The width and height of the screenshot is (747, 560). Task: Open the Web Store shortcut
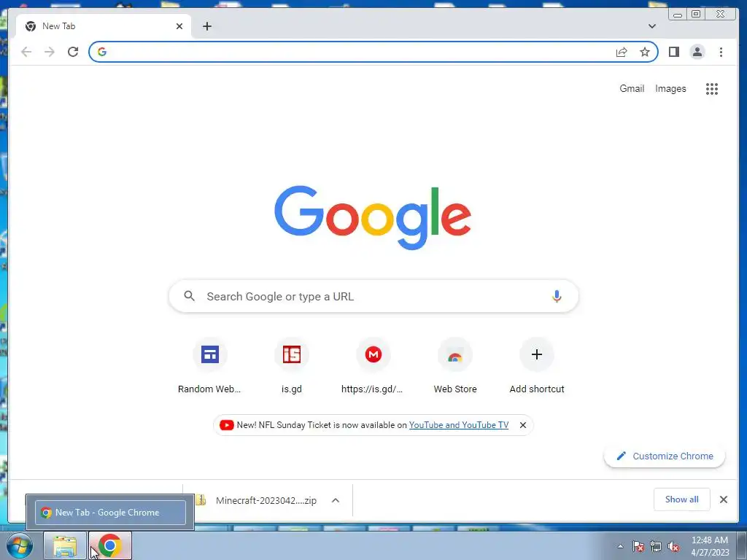[x=455, y=367]
